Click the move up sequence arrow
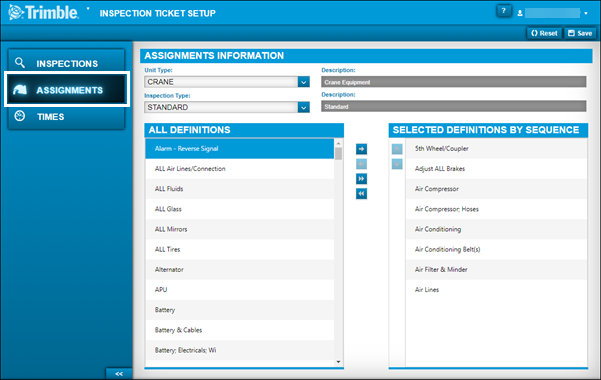 click(x=397, y=149)
